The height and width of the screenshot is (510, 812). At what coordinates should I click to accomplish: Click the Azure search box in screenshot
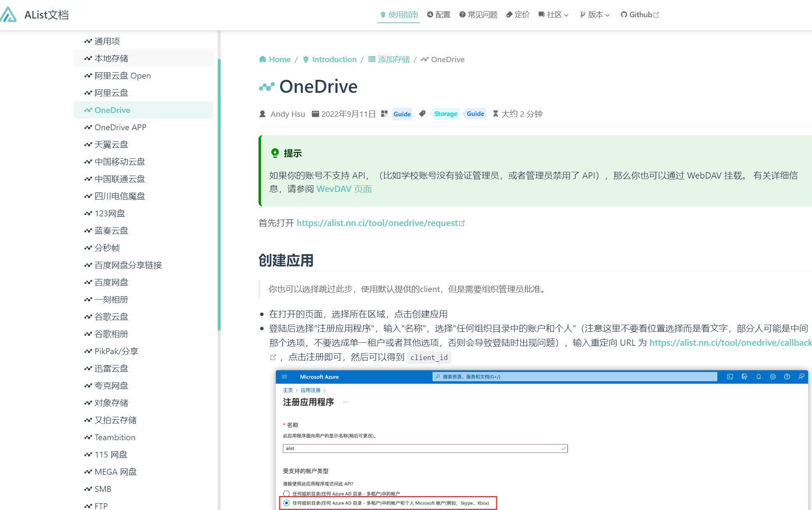coord(575,377)
